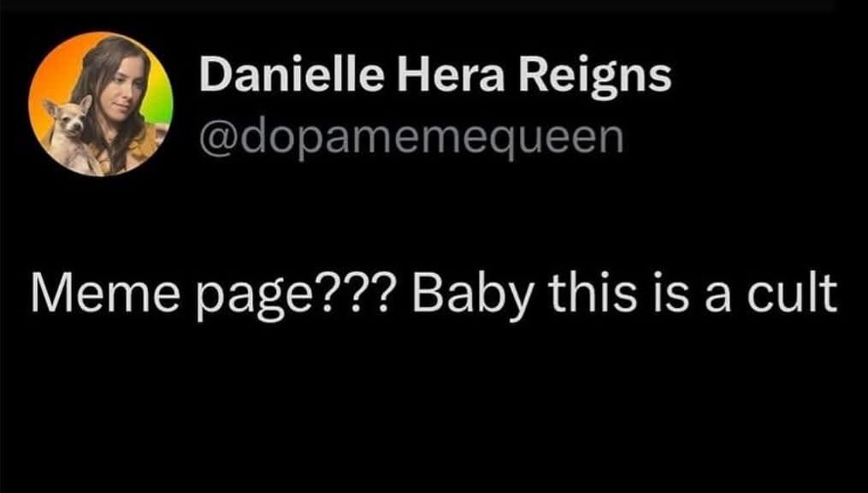Click the @ symbol of the handle
The image size is (868, 493).
pos(218,139)
